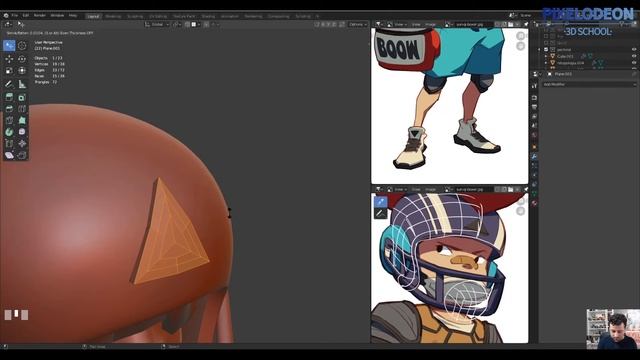Select the Loop Cut tool
Screen dimensions: 640x360
[x=22, y=109]
